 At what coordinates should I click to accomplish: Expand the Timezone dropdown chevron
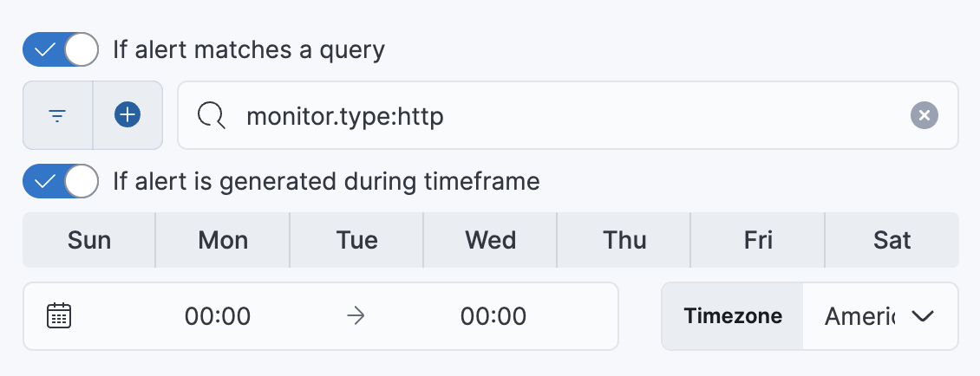click(x=923, y=316)
